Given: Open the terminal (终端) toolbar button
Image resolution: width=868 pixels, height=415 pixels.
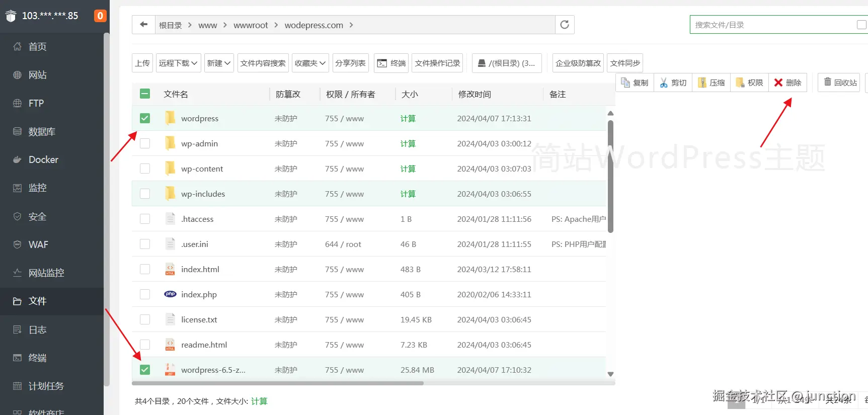Looking at the screenshot, I should coord(392,63).
